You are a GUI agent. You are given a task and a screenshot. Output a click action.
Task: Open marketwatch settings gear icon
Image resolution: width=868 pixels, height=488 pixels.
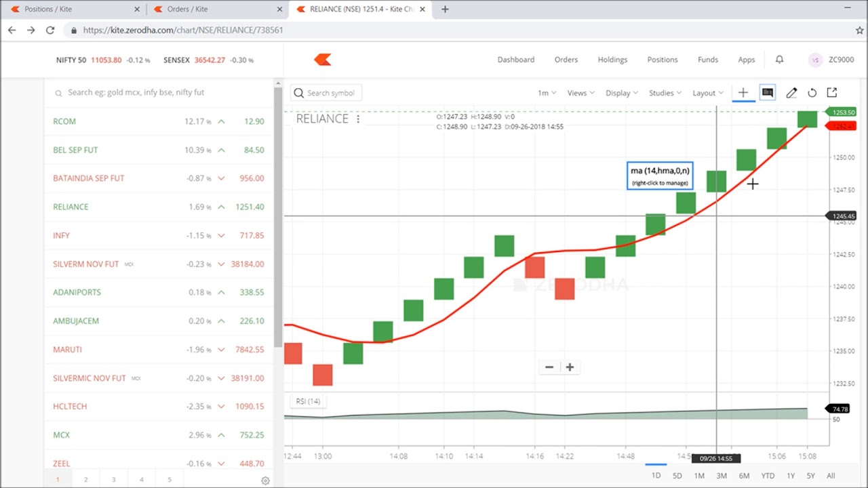(265, 481)
